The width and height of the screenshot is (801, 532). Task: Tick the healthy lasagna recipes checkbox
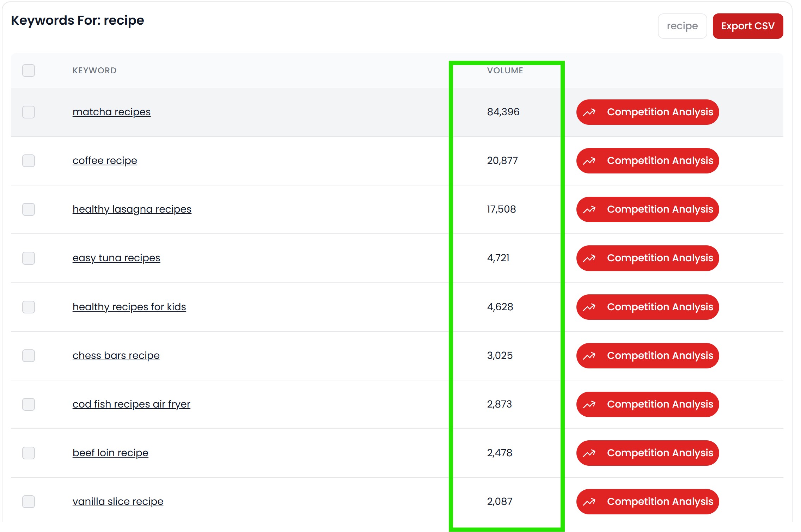coord(29,209)
